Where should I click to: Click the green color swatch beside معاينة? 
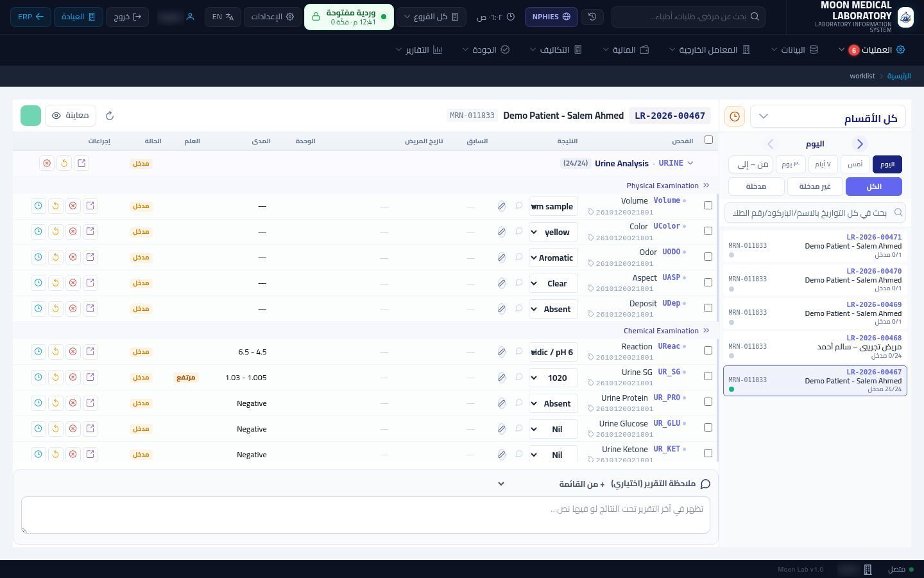pos(31,116)
